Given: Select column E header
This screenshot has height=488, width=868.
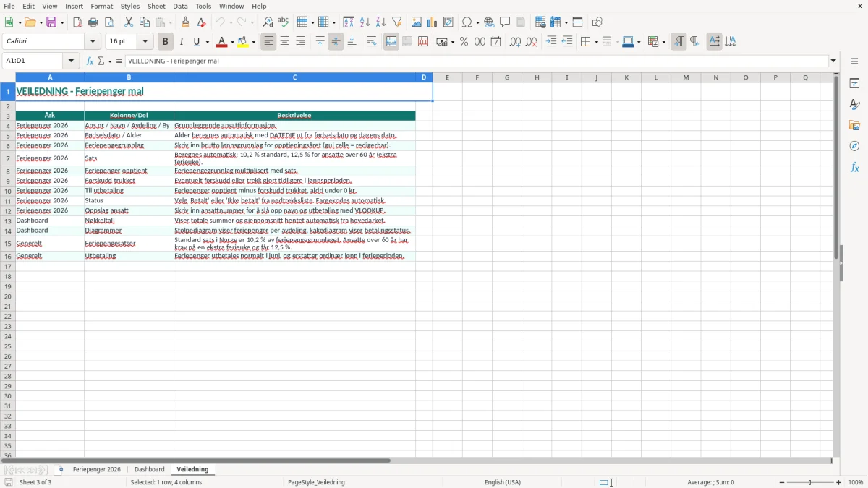Looking at the screenshot, I should [x=447, y=77].
